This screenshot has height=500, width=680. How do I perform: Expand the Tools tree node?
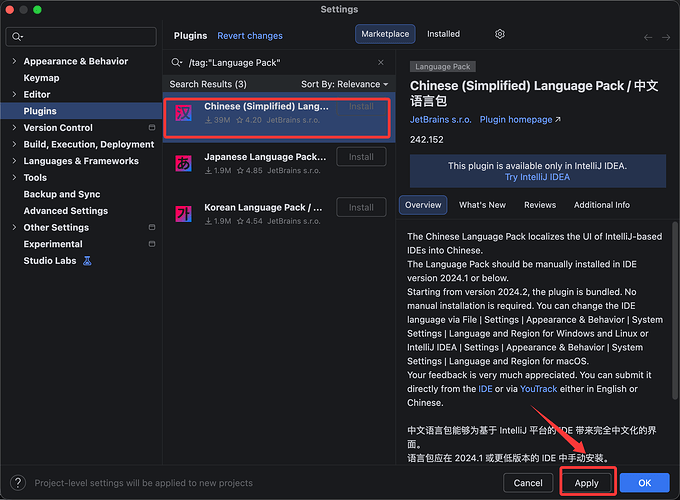(x=14, y=177)
